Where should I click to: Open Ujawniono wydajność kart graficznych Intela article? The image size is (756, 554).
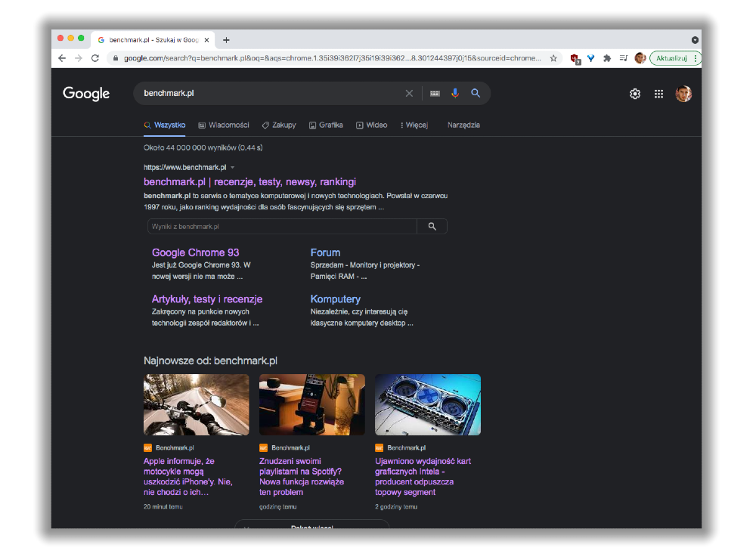click(x=423, y=477)
